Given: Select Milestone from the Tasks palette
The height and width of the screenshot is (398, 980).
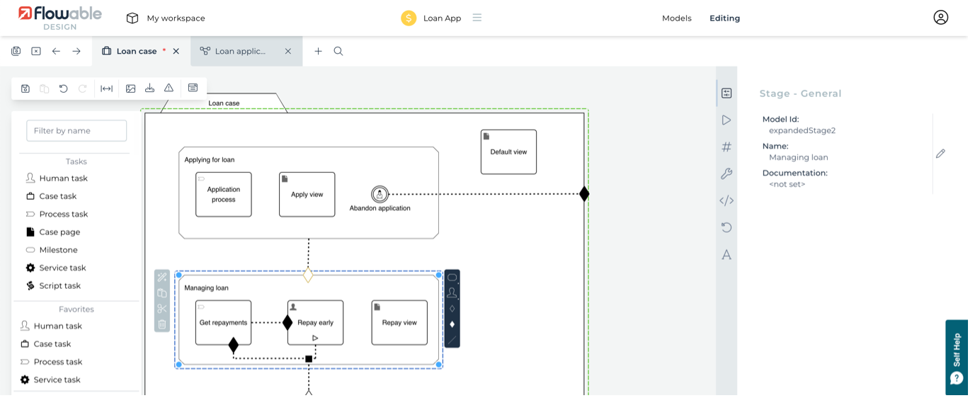Looking at the screenshot, I should [58, 250].
